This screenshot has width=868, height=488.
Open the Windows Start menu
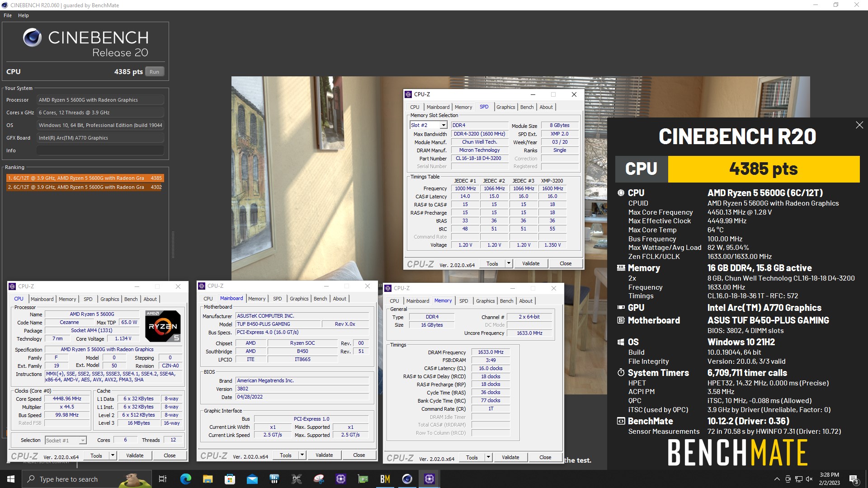click(11, 479)
